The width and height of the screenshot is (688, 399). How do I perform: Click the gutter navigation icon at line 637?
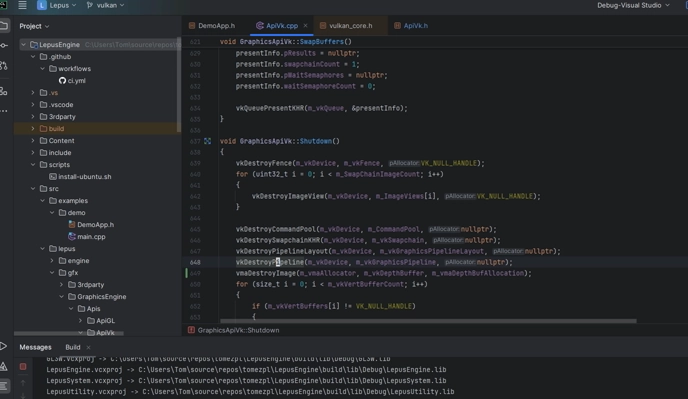[208, 141]
